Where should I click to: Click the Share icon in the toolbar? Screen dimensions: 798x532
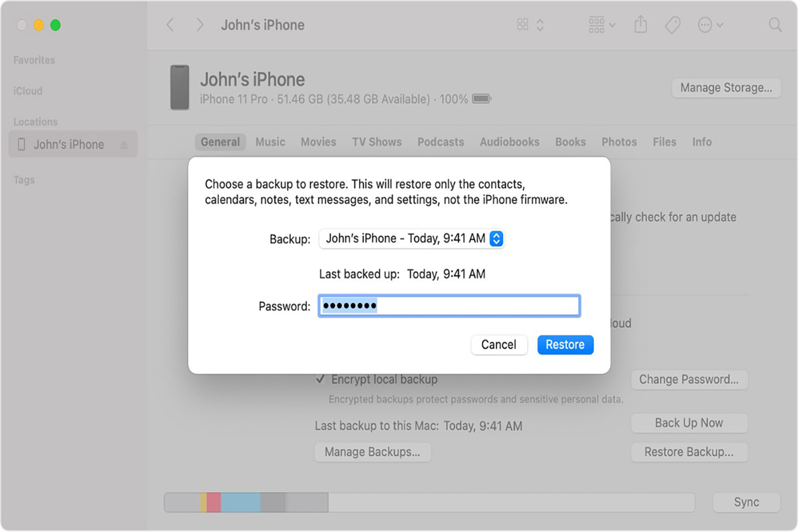tap(640, 24)
